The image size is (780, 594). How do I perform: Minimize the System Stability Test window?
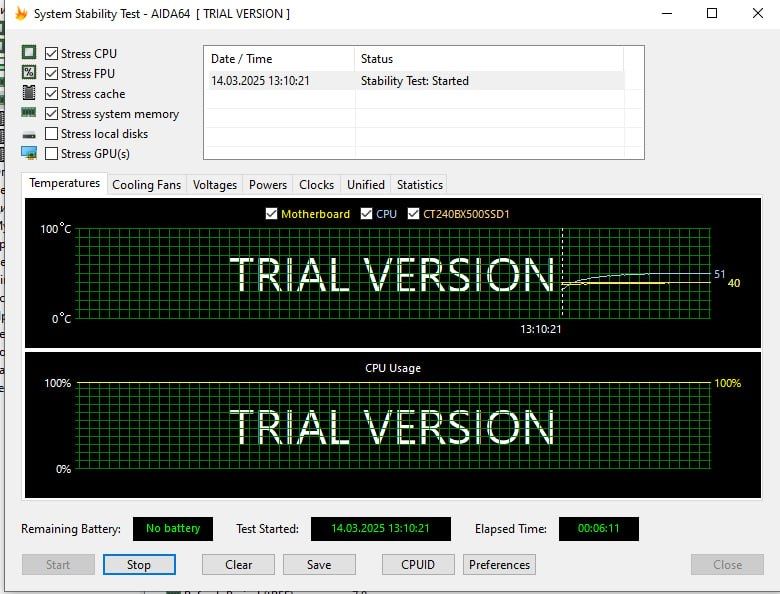click(x=667, y=13)
